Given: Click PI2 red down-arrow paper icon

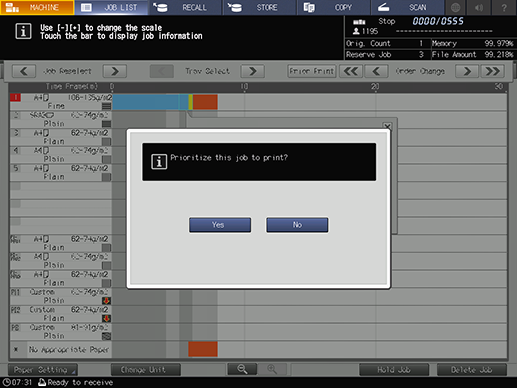Looking at the screenshot, I should (x=106, y=318).
